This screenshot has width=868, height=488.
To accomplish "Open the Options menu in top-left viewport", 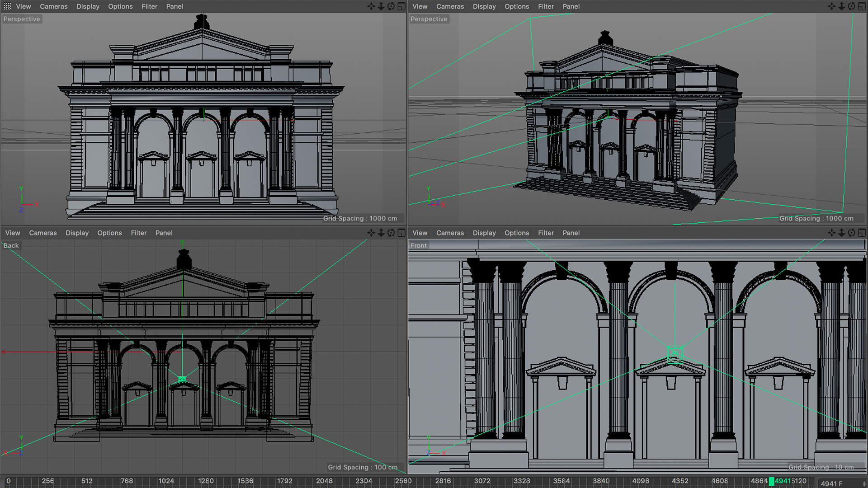I will 120,6.
